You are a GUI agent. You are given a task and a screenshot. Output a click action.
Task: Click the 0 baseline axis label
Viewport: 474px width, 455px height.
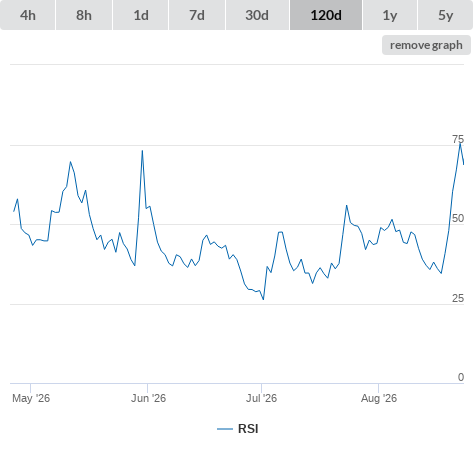(461, 377)
